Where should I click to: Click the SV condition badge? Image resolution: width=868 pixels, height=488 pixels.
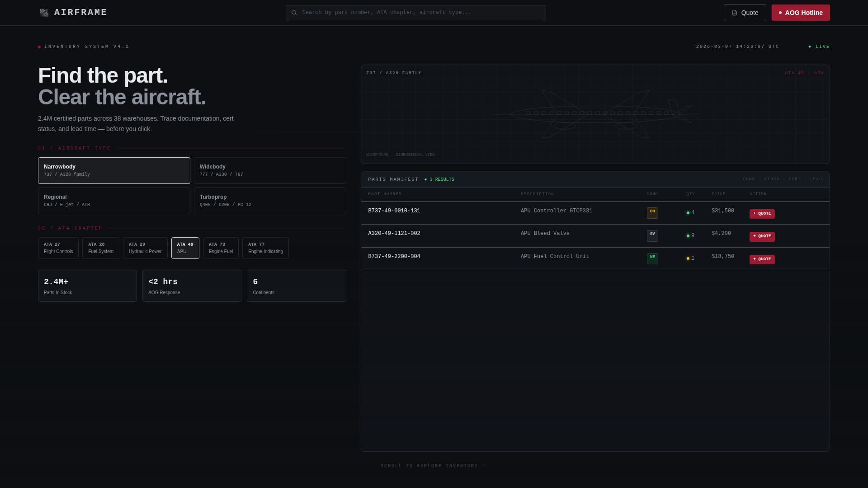point(652,235)
